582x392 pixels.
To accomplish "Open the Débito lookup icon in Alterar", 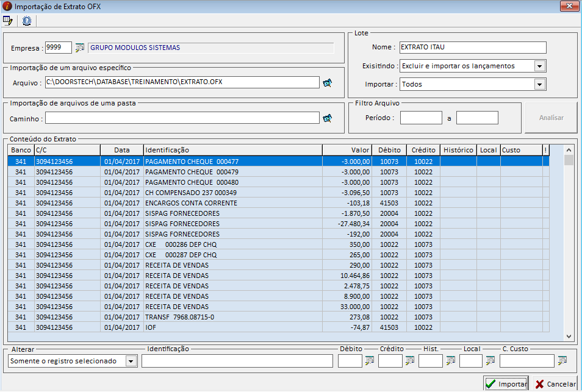I will (x=369, y=360).
